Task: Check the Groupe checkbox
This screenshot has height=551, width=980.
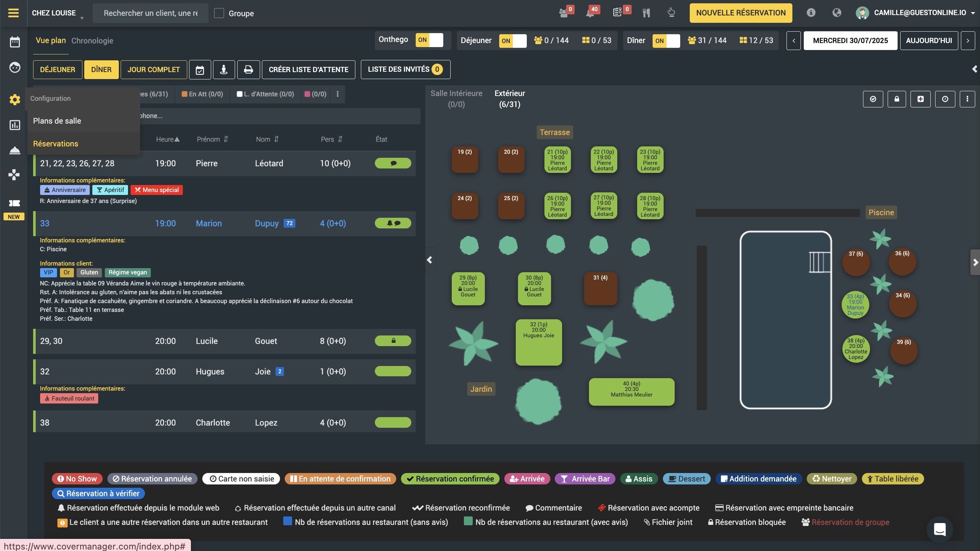Action: tap(219, 13)
